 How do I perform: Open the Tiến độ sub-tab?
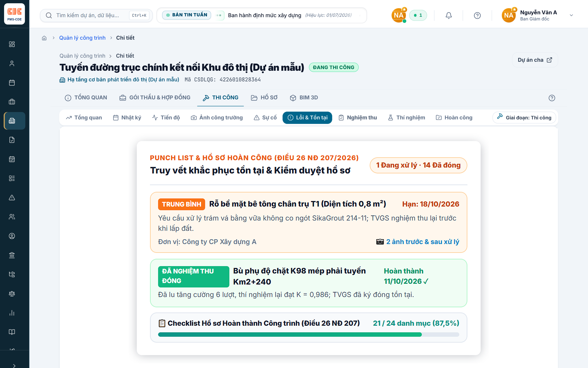pyautogui.click(x=166, y=118)
